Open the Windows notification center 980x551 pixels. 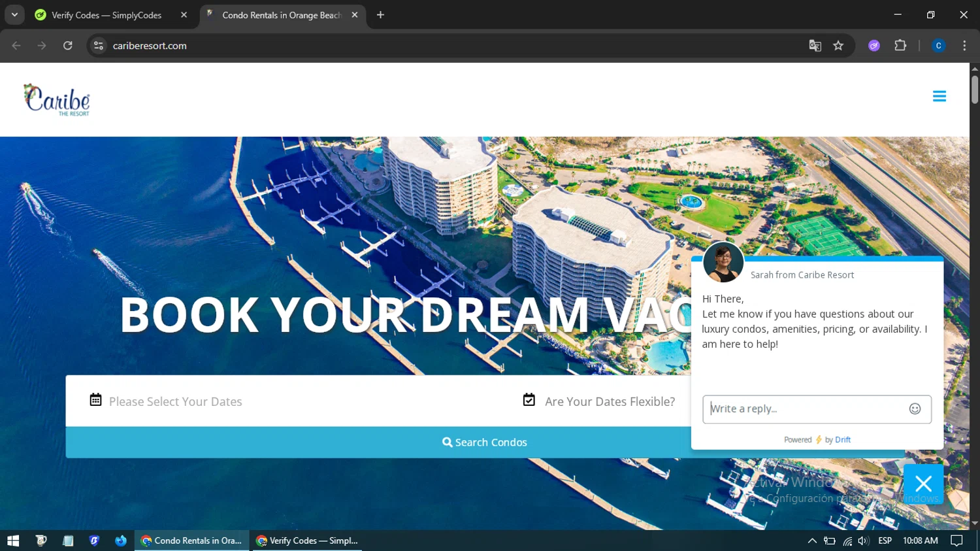click(x=956, y=541)
